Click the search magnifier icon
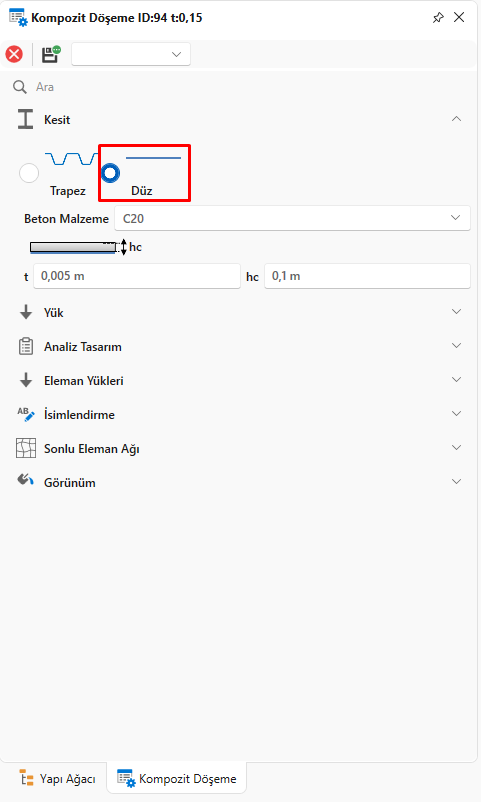Viewport: 481px width, 802px height. [x=20, y=87]
